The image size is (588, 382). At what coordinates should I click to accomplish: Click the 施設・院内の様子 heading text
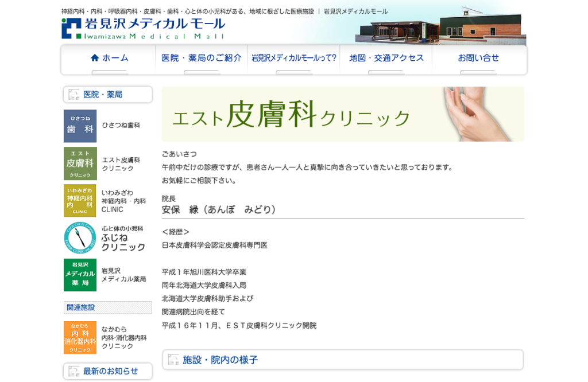[x=220, y=360]
